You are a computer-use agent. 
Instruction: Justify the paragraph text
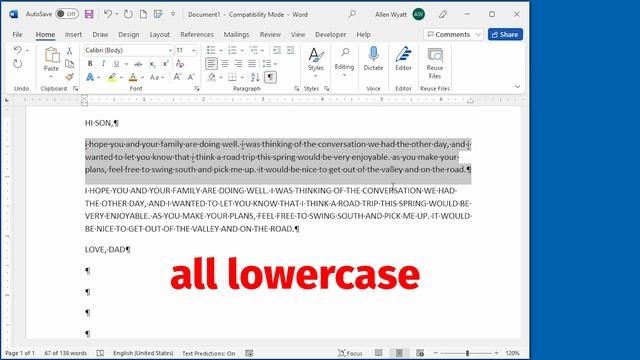tap(252, 64)
